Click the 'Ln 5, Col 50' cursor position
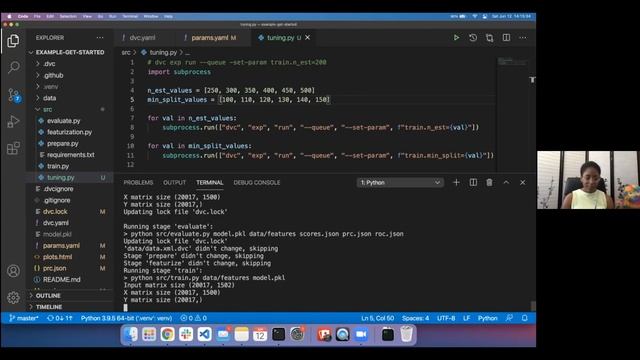Viewport: 640px width, 360px height. tap(378, 318)
